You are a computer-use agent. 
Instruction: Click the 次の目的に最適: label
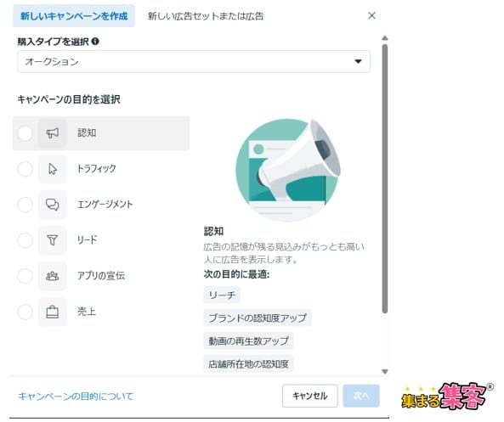pos(236,274)
